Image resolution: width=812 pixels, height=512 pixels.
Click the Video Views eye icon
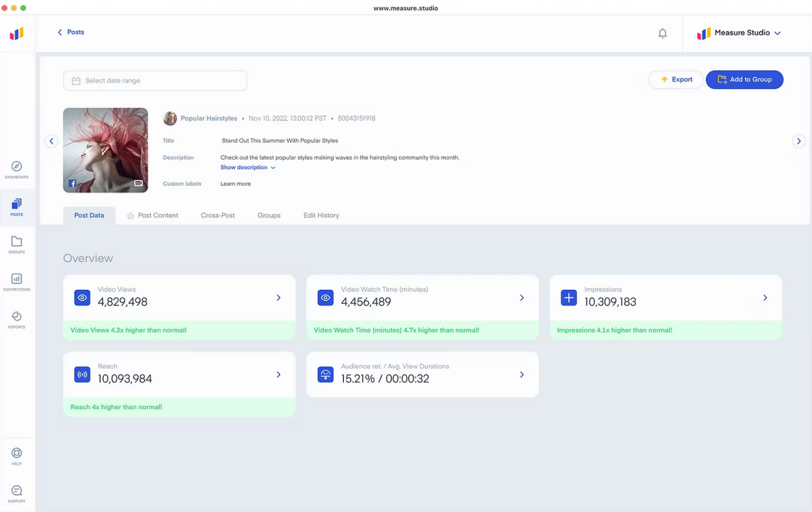coord(82,297)
